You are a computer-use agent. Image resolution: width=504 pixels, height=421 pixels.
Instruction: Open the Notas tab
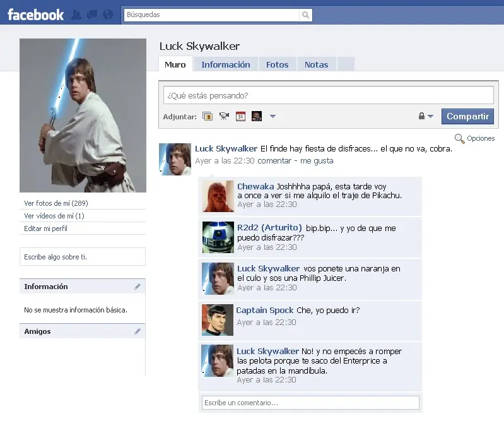pos(316,64)
